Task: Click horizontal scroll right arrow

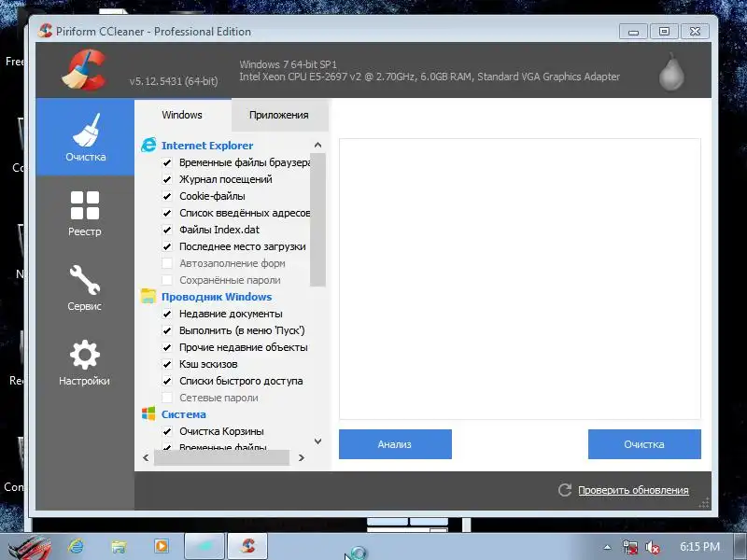Action: click(x=301, y=457)
